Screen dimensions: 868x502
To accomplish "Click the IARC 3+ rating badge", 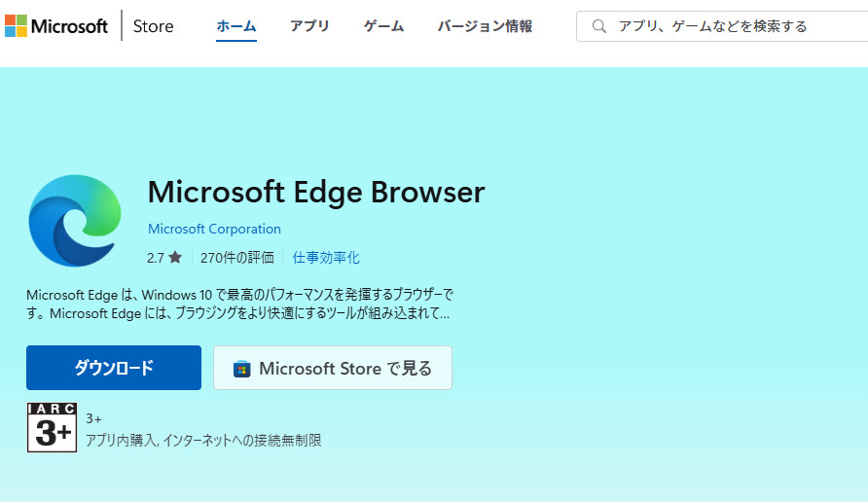I will pyautogui.click(x=52, y=427).
